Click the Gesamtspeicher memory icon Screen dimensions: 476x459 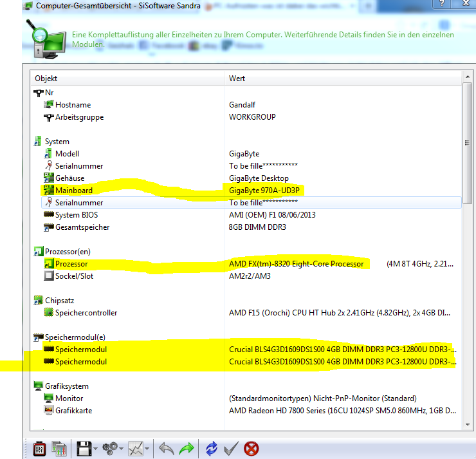point(49,227)
